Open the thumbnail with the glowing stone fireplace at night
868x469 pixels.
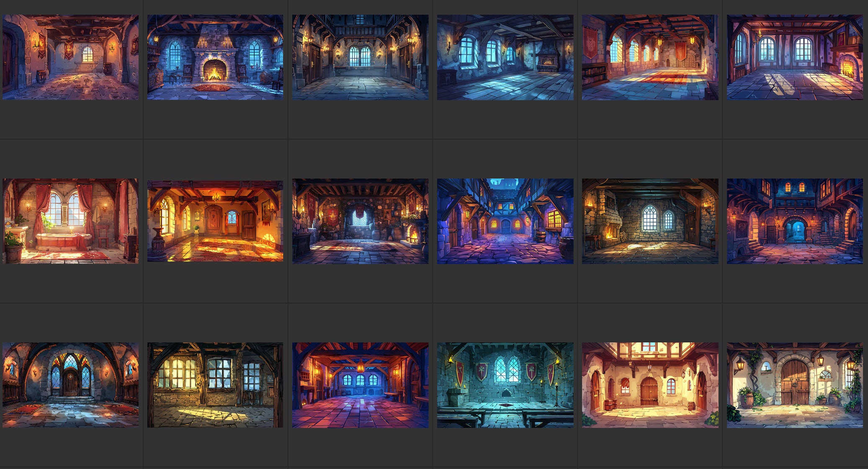coord(216,57)
